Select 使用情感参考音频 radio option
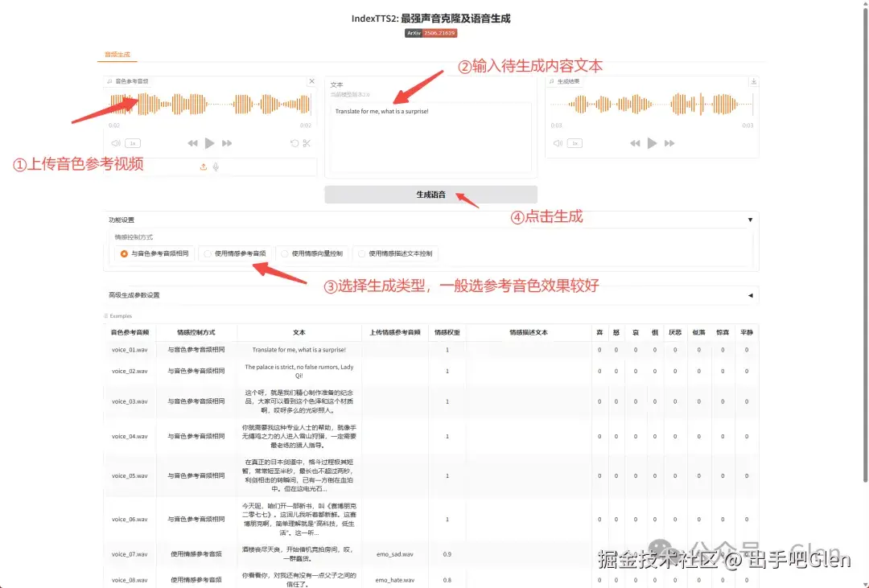 [235, 254]
